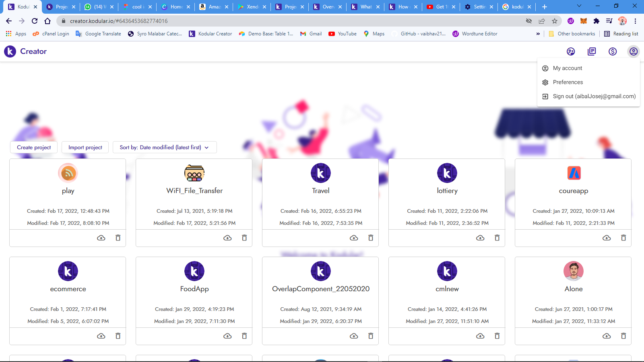This screenshot has width=644, height=362.
Task: Open a new browser tab
Action: click(x=545, y=7)
